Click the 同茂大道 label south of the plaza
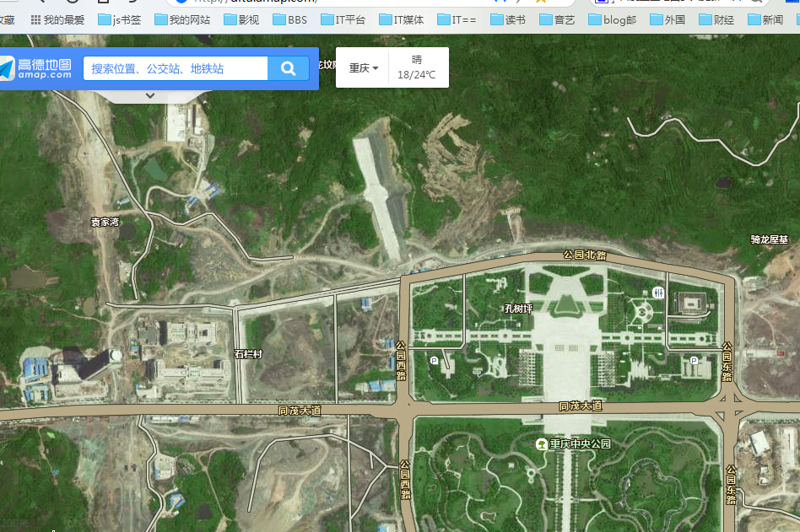800x532 pixels. pyautogui.click(x=581, y=406)
